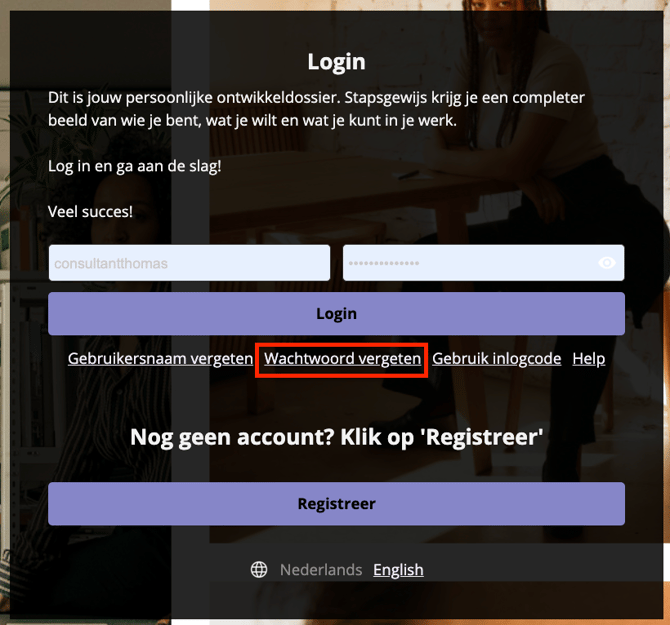Image resolution: width=670 pixels, height=625 pixels.
Task: Click the 'Veel succes!' text
Action: tap(90, 211)
